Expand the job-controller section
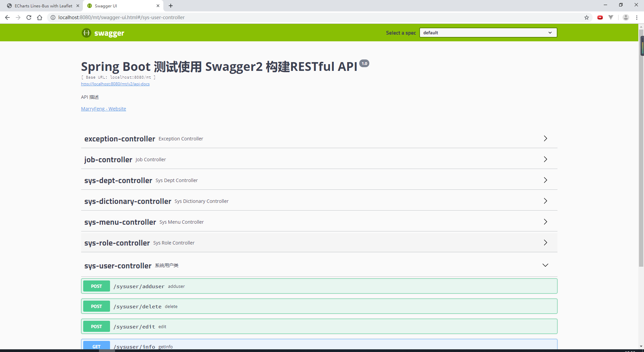 point(319,159)
